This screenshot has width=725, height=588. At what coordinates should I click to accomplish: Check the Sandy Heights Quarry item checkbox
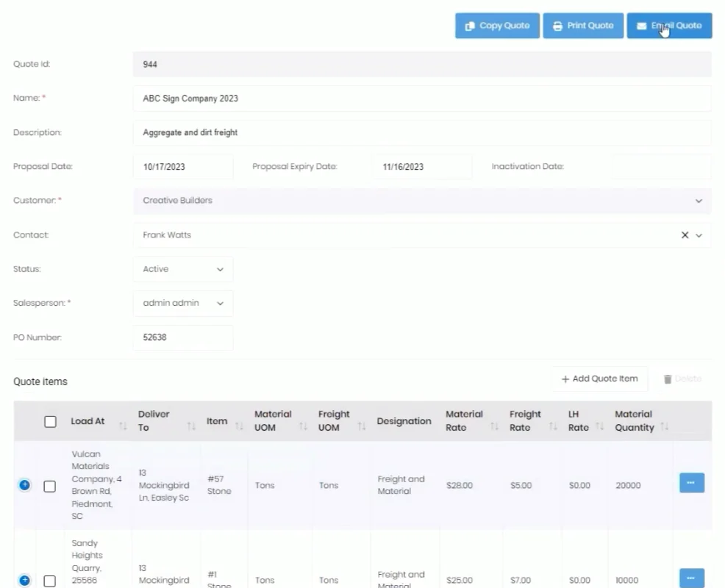point(50,581)
